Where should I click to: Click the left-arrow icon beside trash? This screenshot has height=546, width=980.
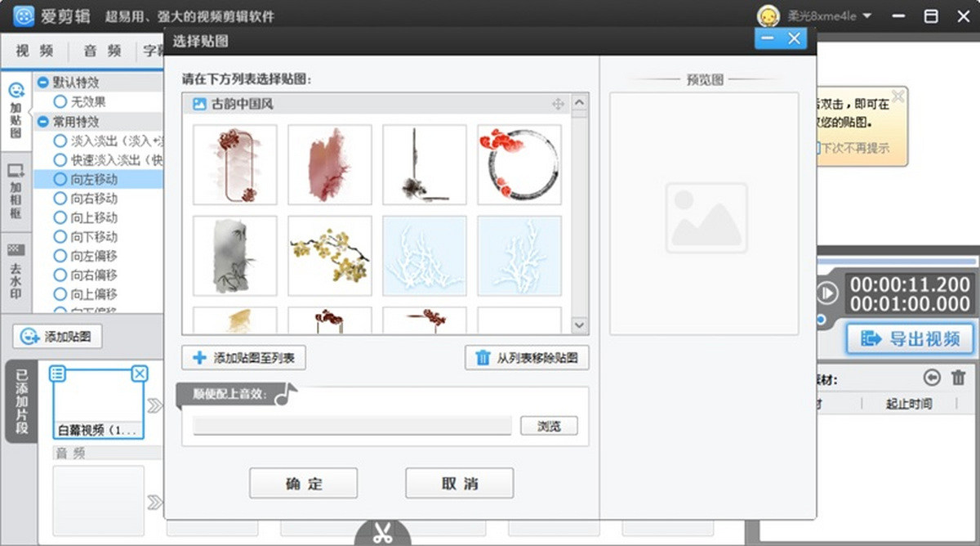(932, 378)
